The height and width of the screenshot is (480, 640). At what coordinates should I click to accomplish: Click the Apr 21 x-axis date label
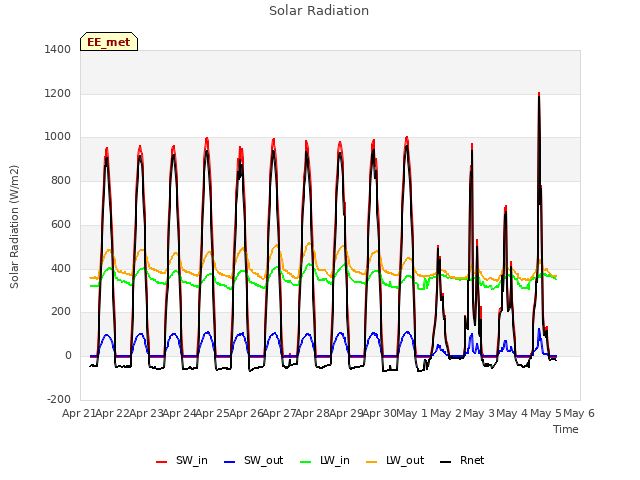[79, 413]
